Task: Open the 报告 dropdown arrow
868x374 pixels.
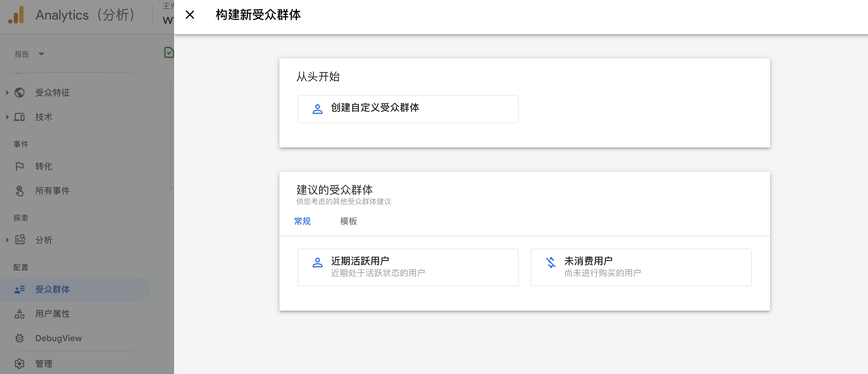Action: pyautogui.click(x=41, y=54)
